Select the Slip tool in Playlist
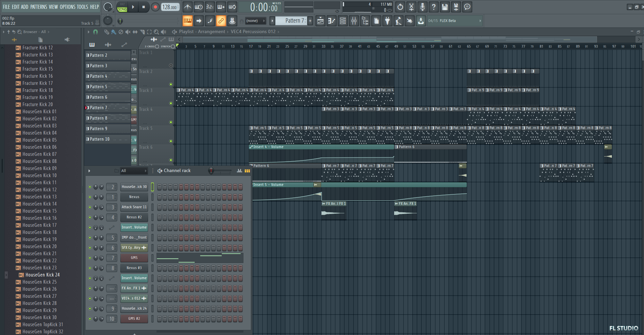 [x=135, y=32]
